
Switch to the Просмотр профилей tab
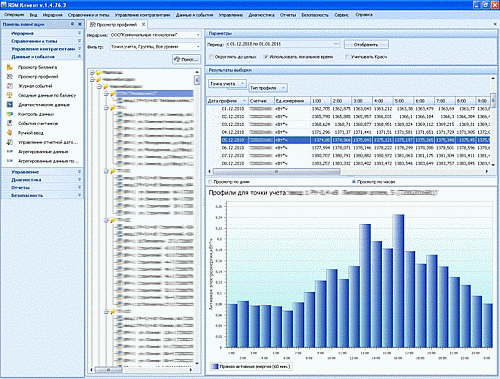click(117, 24)
